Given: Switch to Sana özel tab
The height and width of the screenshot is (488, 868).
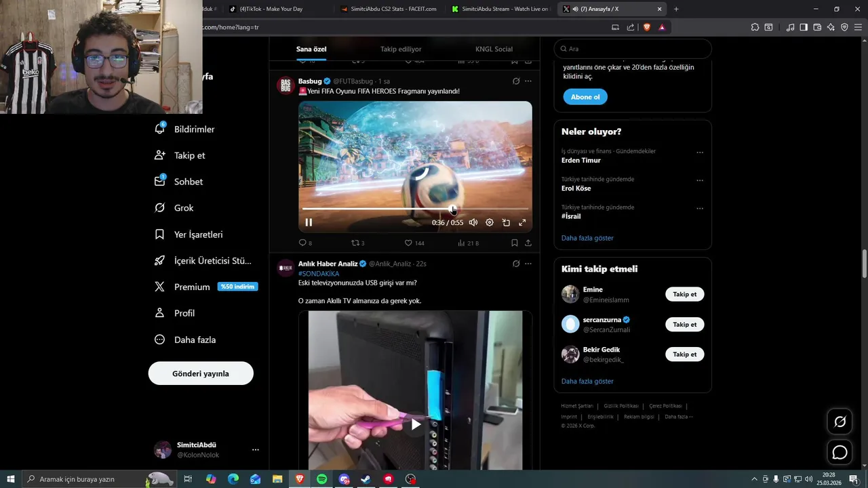Looking at the screenshot, I should tap(311, 49).
